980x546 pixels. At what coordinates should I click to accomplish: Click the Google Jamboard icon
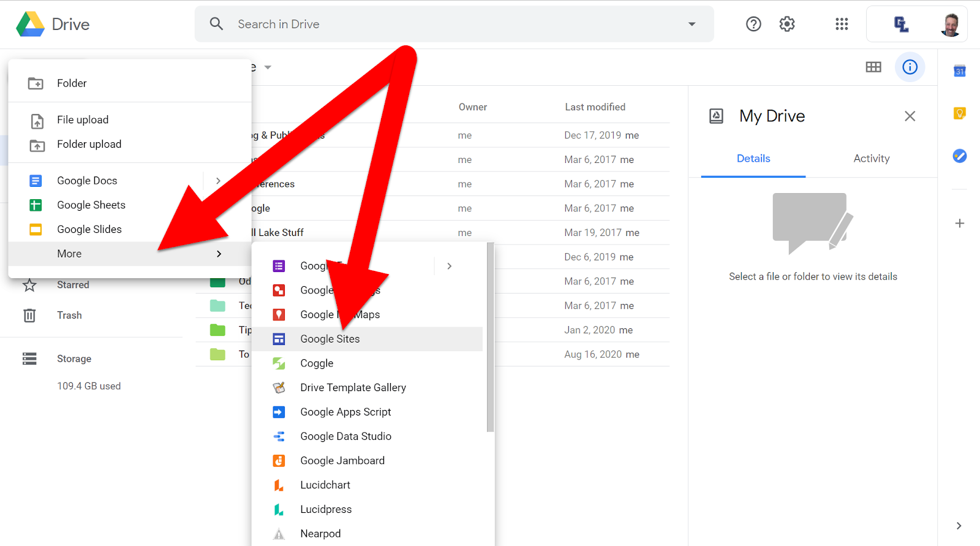(x=279, y=461)
